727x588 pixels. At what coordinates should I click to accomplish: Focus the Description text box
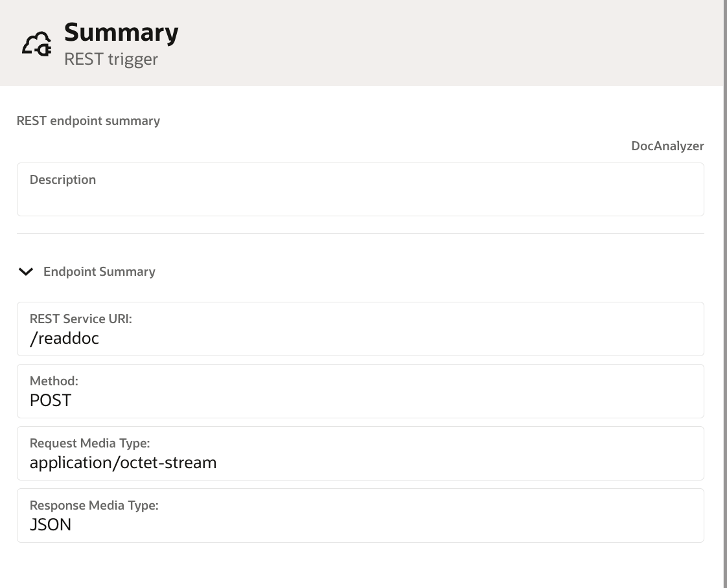(360, 189)
